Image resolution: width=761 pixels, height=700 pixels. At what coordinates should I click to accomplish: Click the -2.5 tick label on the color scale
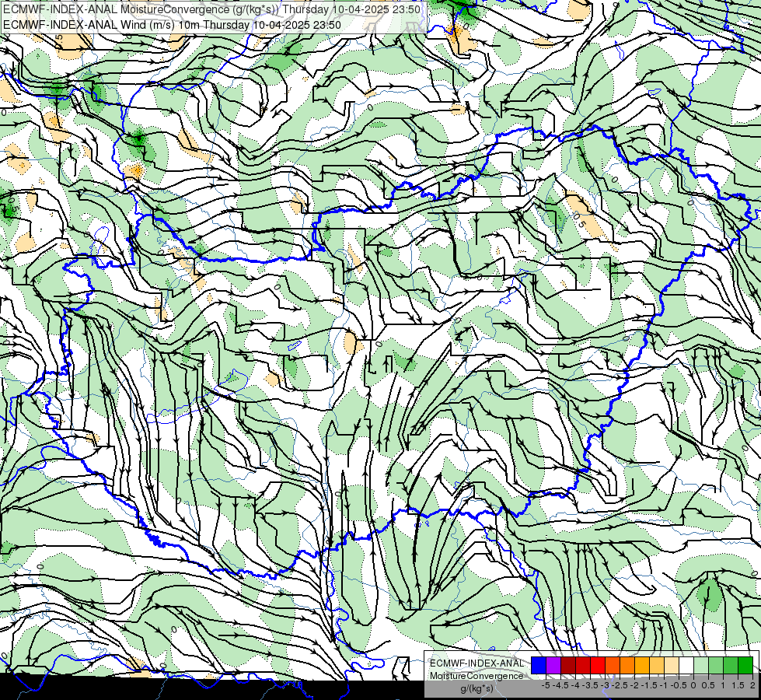click(620, 685)
